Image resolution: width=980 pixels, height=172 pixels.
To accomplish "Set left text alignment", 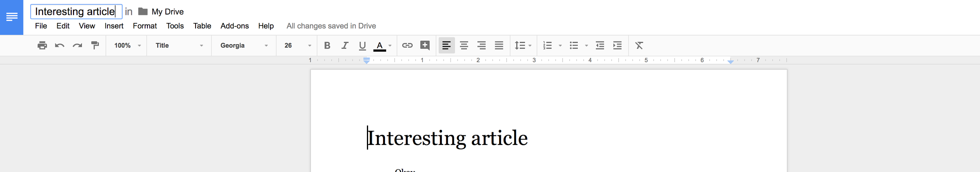I will click(x=446, y=45).
